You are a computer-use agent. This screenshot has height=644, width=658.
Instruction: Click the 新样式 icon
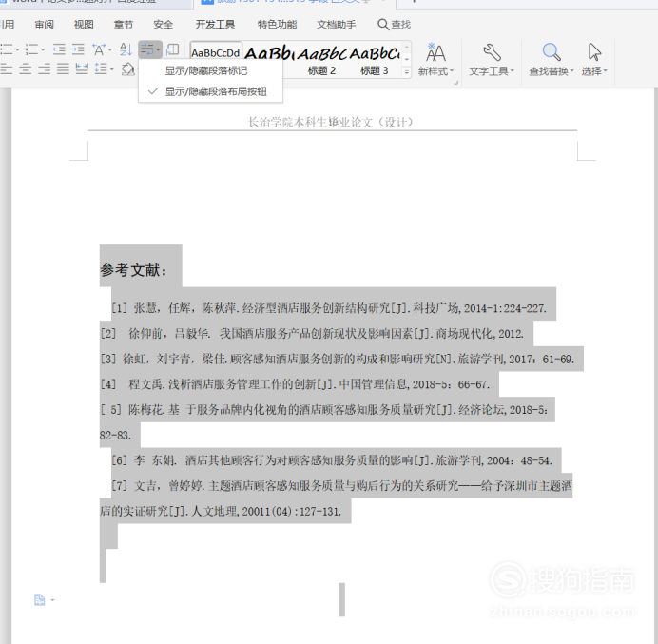[x=435, y=52]
